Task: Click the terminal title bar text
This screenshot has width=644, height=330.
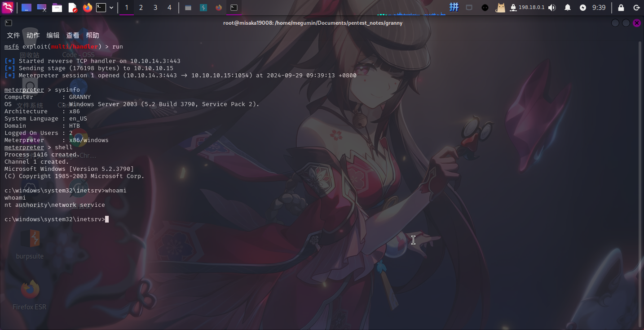Action: coord(313,23)
